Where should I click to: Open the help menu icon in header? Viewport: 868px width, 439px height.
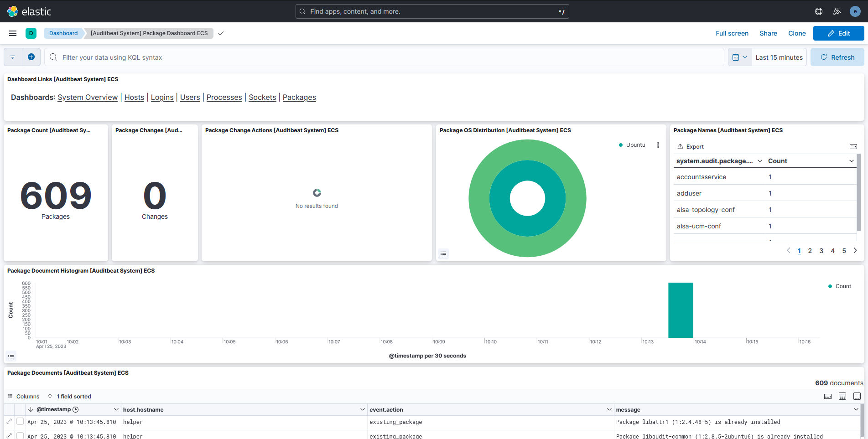(x=819, y=11)
